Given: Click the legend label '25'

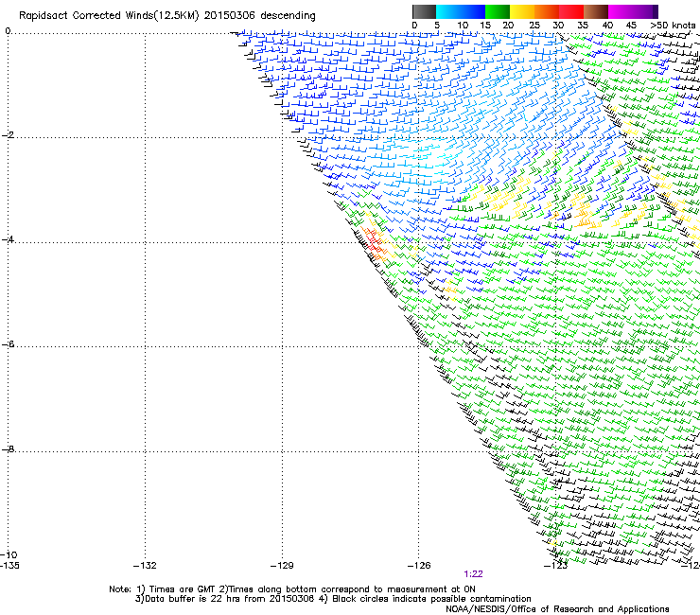Looking at the screenshot, I should point(534,26).
